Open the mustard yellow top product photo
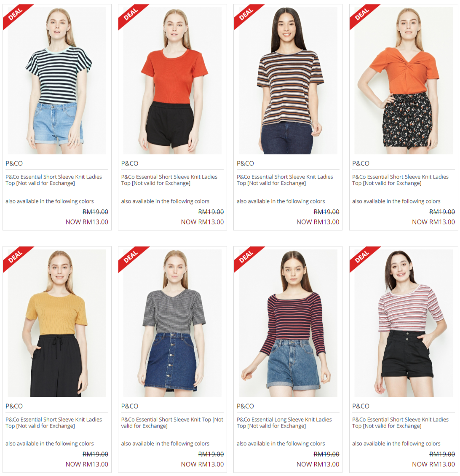The image size is (460, 476). (x=57, y=323)
